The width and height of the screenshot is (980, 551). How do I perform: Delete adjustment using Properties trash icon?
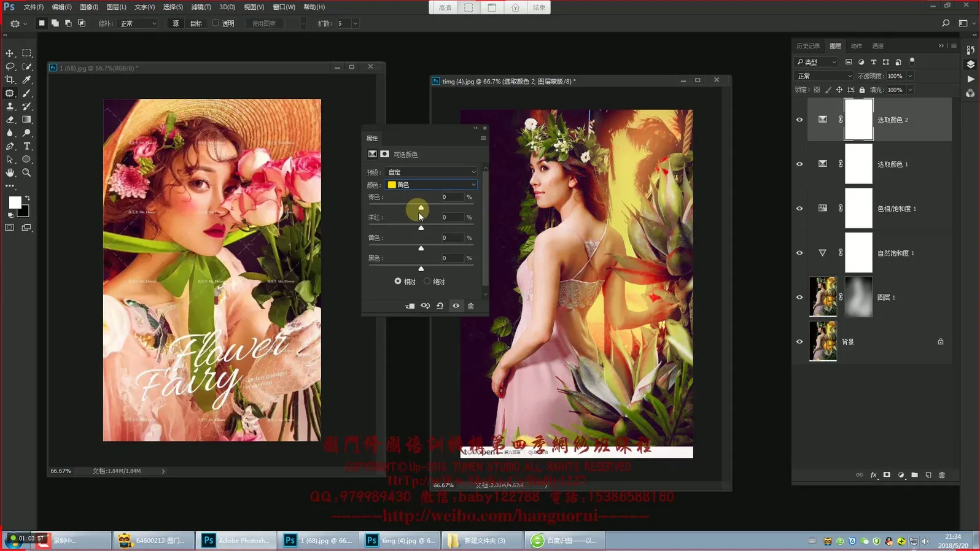471,306
